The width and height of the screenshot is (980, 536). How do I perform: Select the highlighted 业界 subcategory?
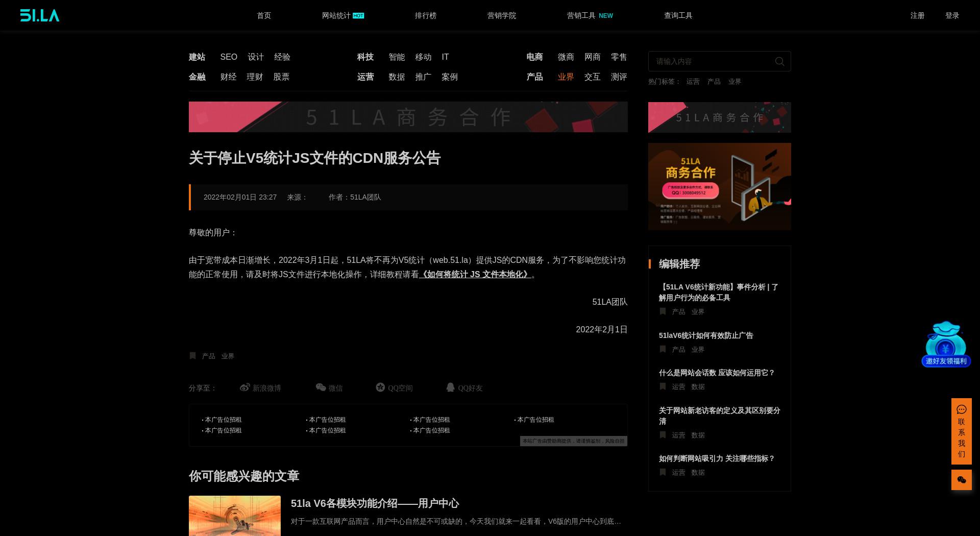coord(566,77)
